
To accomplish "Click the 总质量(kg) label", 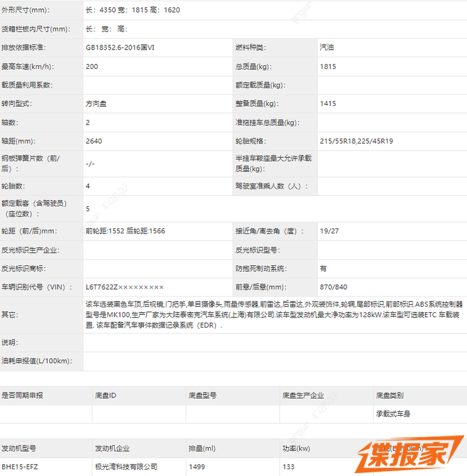I will [254, 66].
